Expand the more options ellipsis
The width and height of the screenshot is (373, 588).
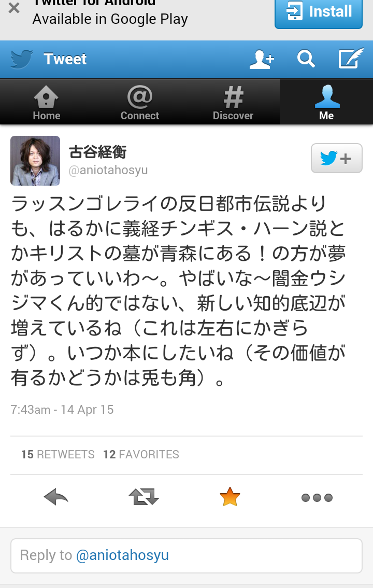click(317, 498)
